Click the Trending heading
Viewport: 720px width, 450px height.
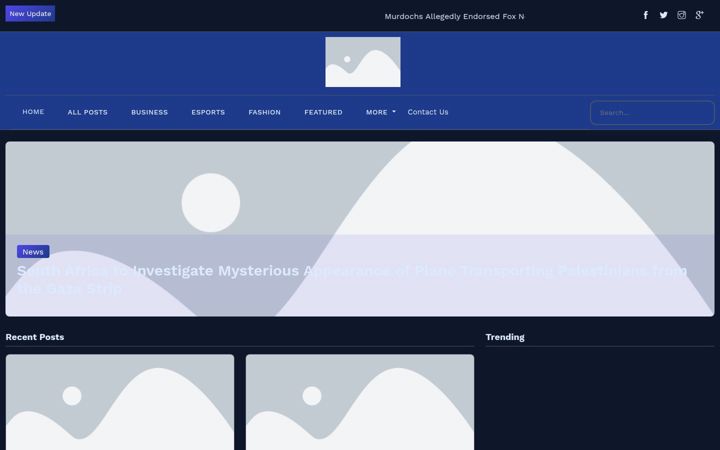(505, 337)
